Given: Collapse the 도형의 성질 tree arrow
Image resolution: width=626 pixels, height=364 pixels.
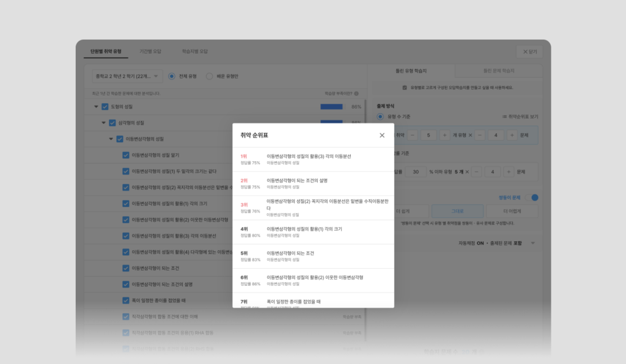Looking at the screenshot, I should point(96,107).
